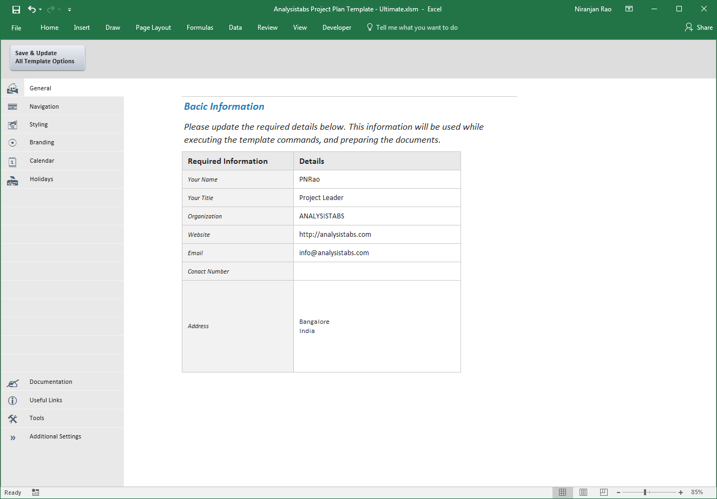Switch to Page Layout view in the status bar
The height and width of the screenshot is (499, 717).
pyautogui.click(x=583, y=492)
